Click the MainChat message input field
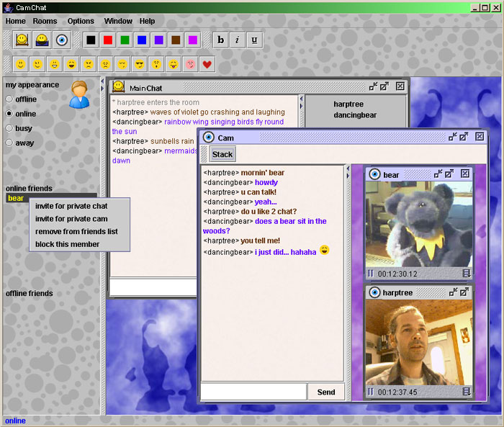The height and width of the screenshot is (427, 504). (153, 287)
